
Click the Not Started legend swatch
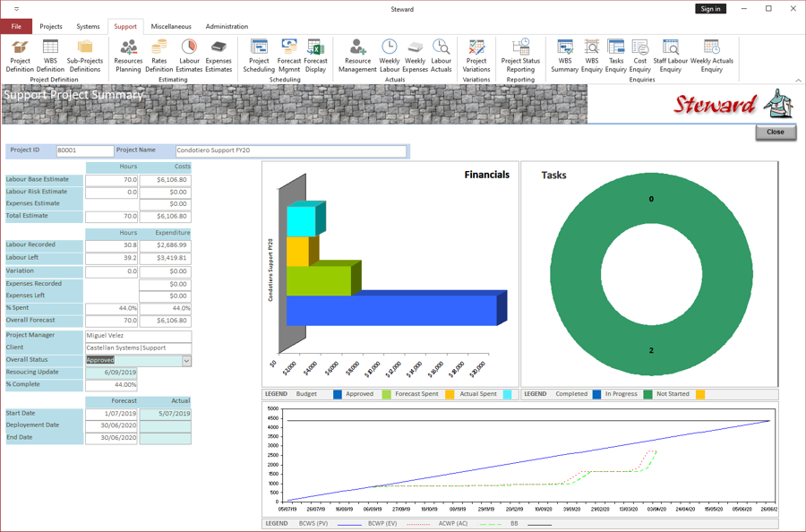pos(700,395)
